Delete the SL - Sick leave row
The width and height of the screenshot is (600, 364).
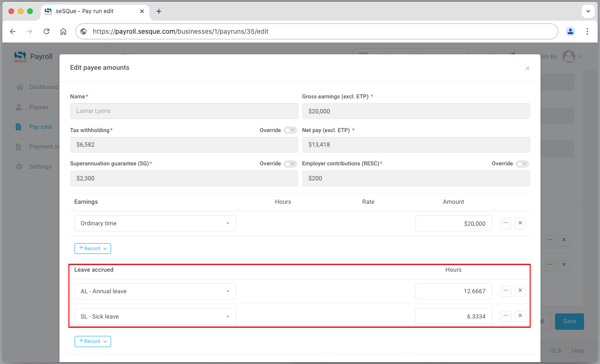[x=520, y=316]
